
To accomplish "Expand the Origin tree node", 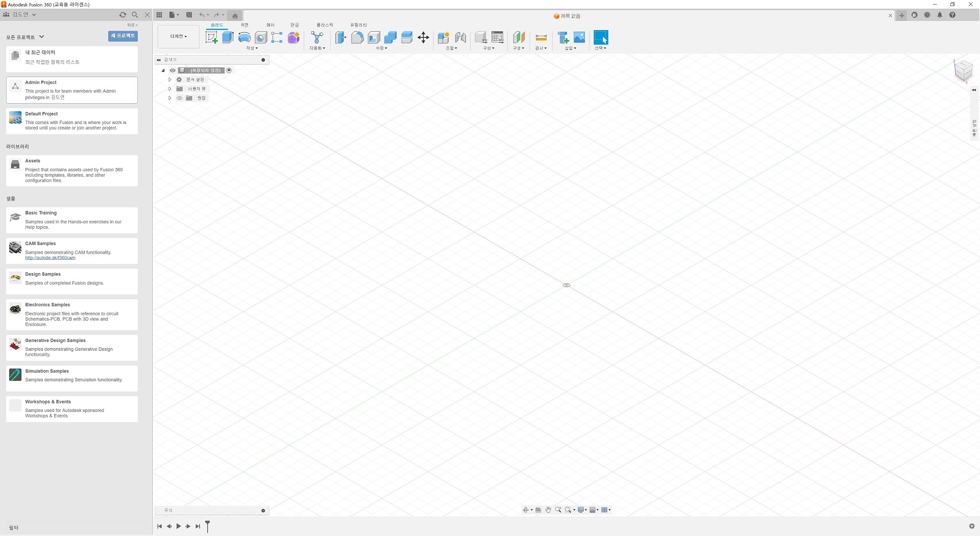I will (x=170, y=98).
